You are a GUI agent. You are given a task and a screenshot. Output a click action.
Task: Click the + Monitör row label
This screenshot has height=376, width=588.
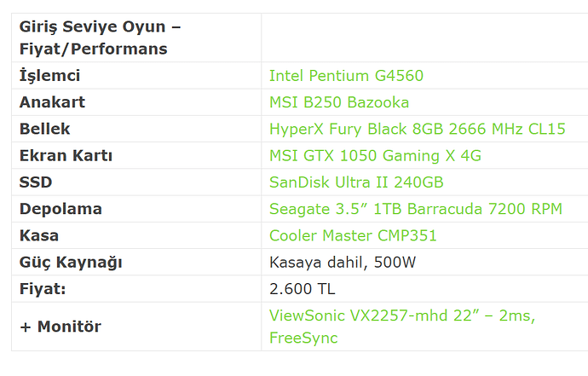point(61,327)
